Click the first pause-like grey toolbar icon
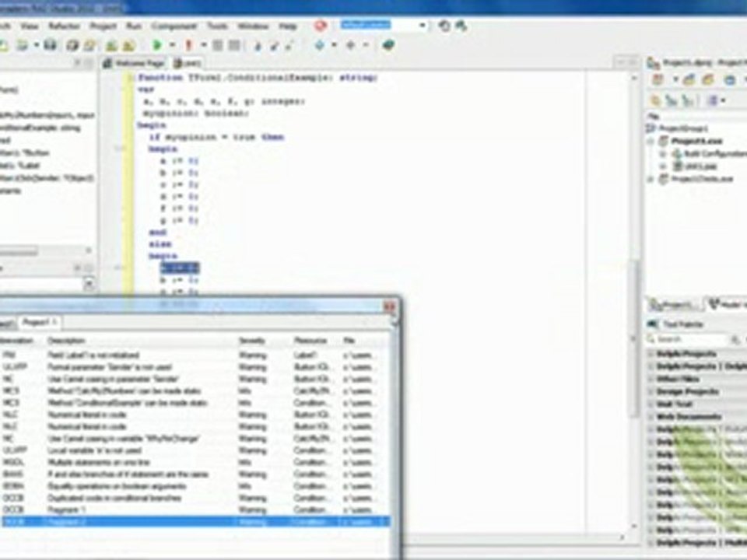 (218, 45)
